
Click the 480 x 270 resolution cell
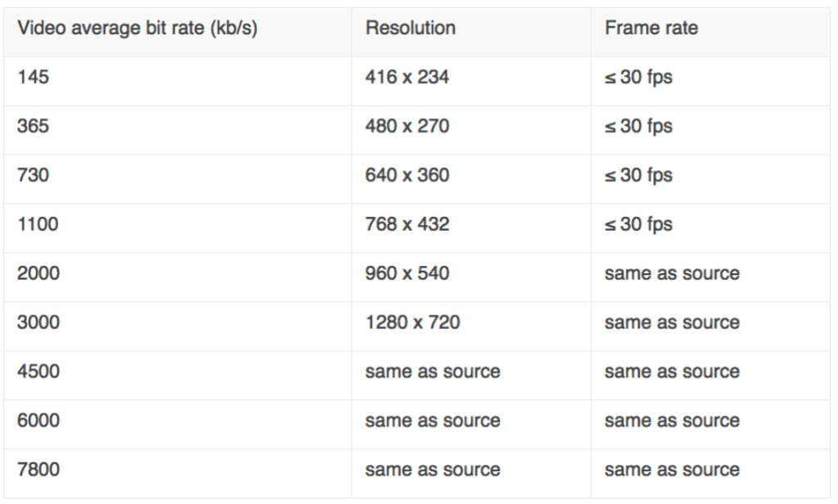click(x=471, y=130)
